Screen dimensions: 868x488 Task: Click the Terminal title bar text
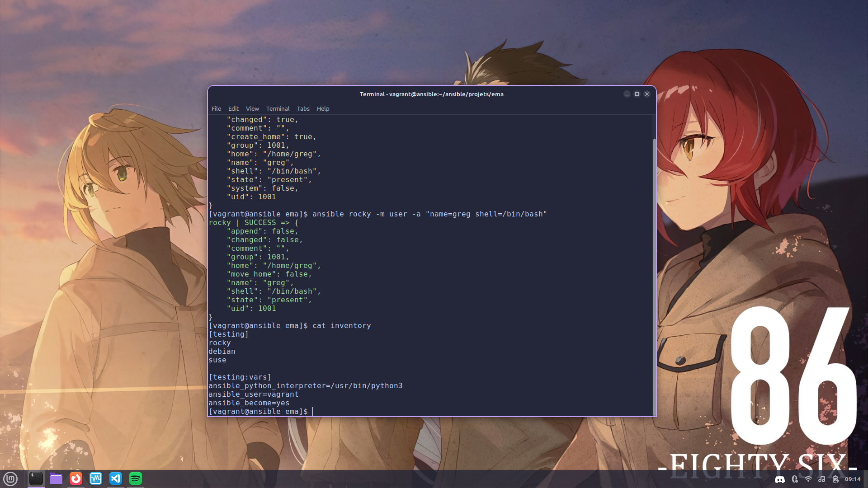(431, 94)
